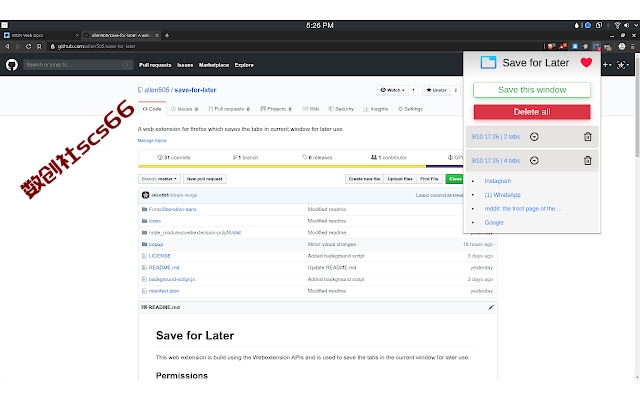Open the Google saved tab link
The height and width of the screenshot is (400, 640).
[494, 222]
